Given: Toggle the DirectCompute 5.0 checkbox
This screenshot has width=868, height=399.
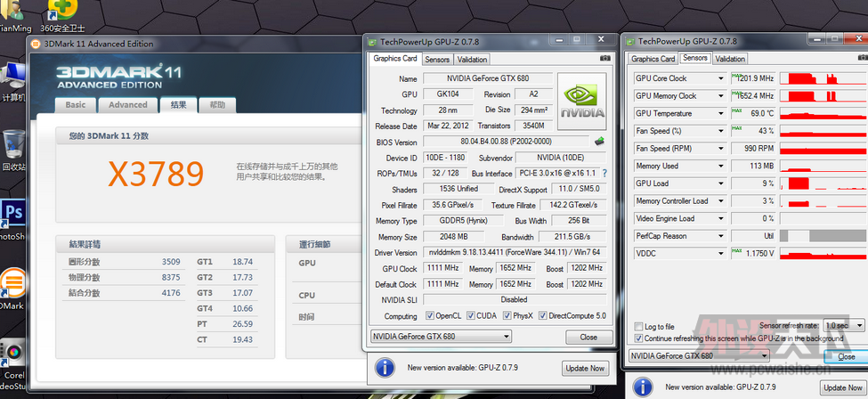Looking at the screenshot, I should [542, 315].
